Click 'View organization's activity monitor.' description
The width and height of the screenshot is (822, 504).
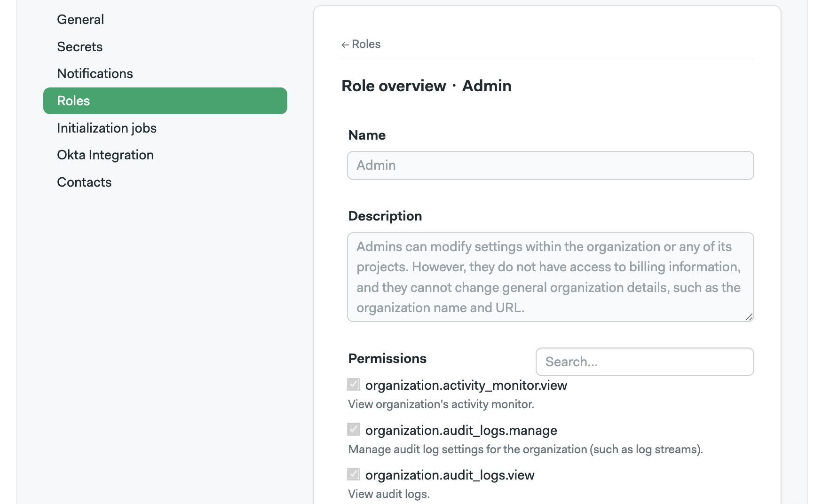441,404
